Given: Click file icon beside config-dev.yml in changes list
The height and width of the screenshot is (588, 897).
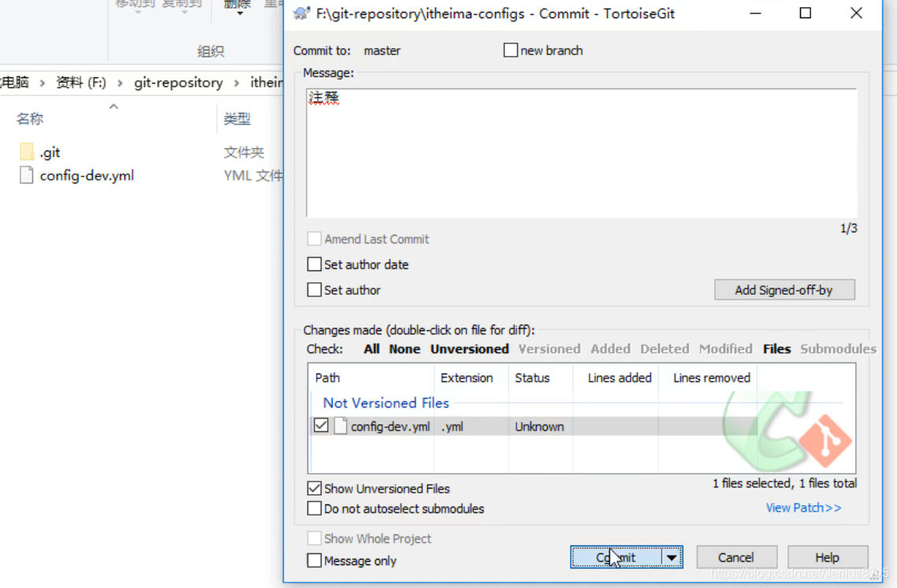Looking at the screenshot, I should coord(341,426).
